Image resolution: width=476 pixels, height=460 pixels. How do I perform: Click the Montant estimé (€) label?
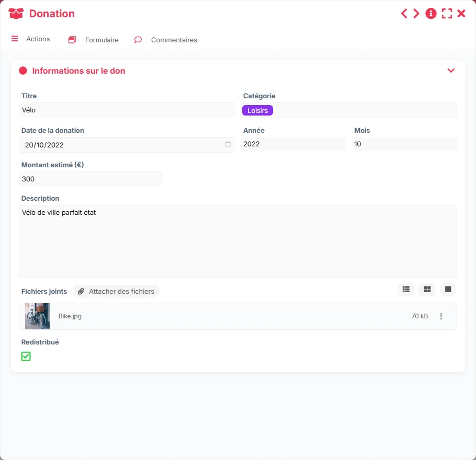52,165
